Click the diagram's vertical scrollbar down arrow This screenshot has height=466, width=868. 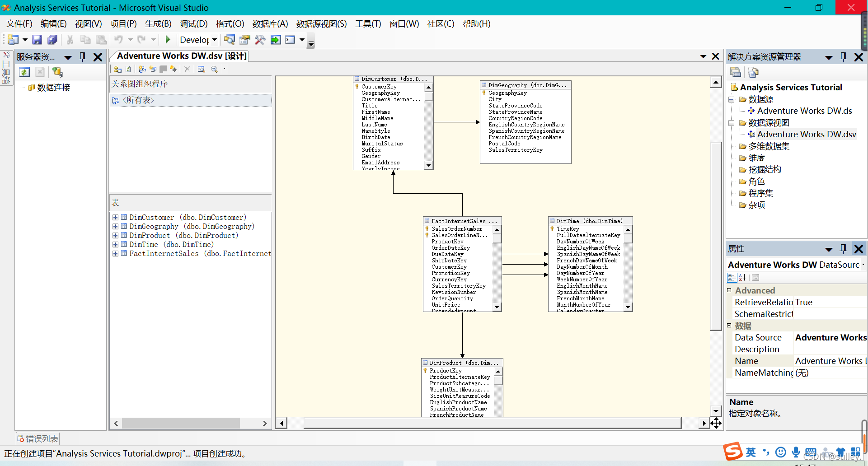coord(716,411)
